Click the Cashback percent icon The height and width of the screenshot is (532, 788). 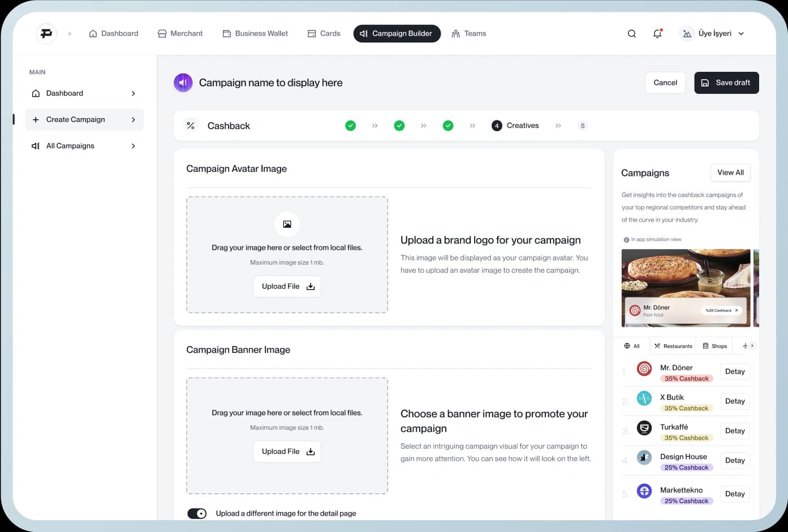(191, 126)
